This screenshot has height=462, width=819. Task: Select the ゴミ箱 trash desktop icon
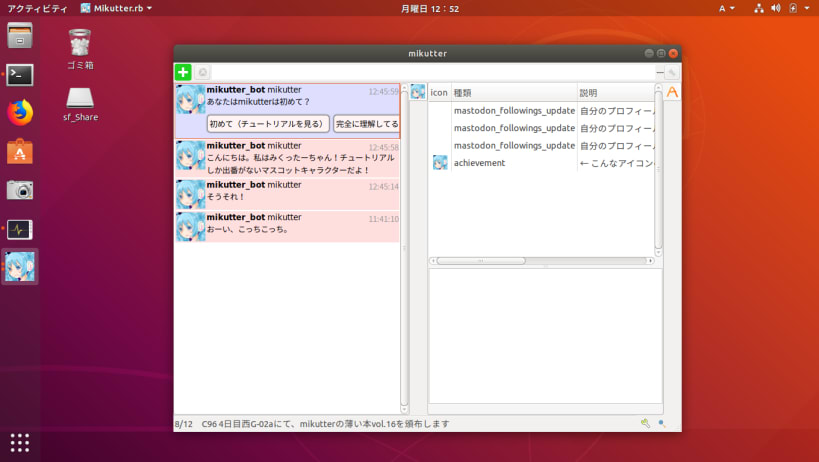pyautogui.click(x=80, y=50)
